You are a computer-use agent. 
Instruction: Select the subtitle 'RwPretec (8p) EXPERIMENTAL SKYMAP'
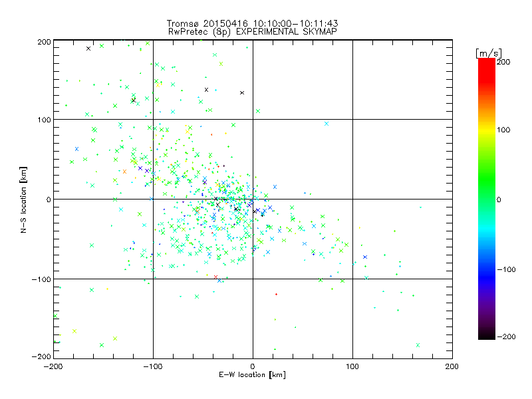[253, 32]
